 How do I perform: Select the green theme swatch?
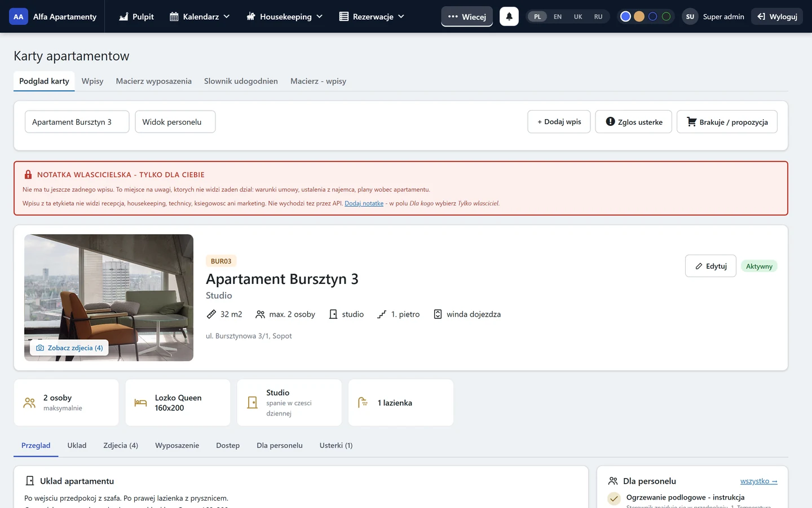pyautogui.click(x=666, y=16)
